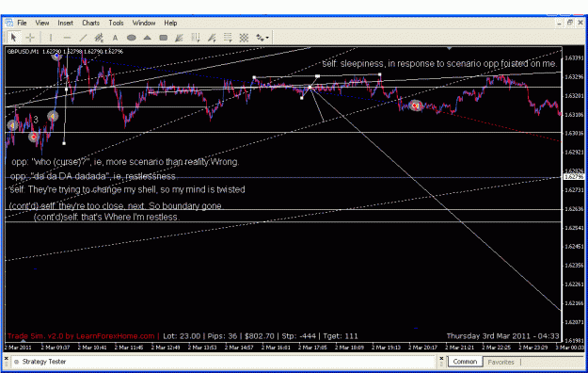Click the '2 Mar 09:37' time axis label
Image resolution: width=588 pixels, height=373 pixels.
(56, 348)
